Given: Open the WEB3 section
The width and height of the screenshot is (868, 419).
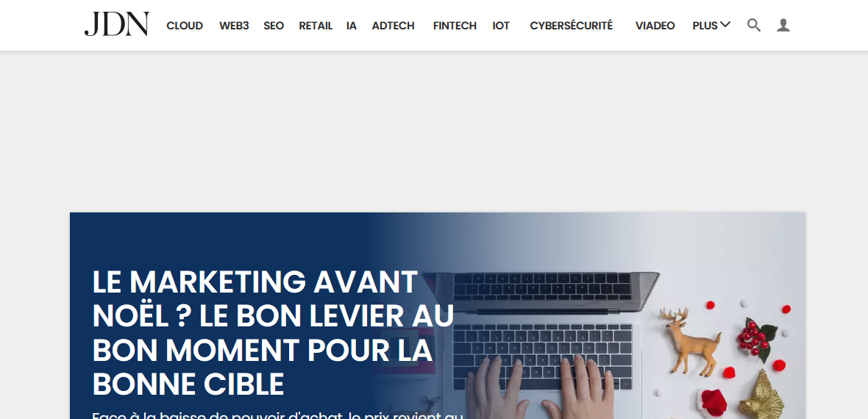Looking at the screenshot, I should [234, 26].
